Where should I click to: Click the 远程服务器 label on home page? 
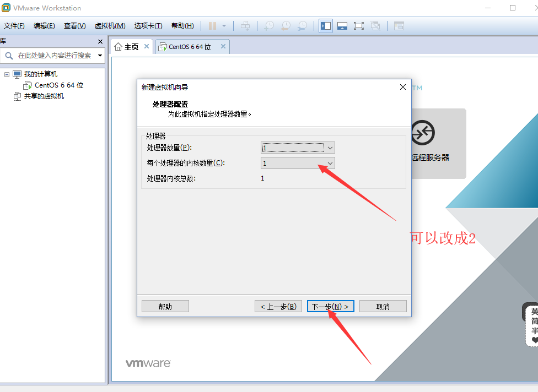tap(431, 157)
